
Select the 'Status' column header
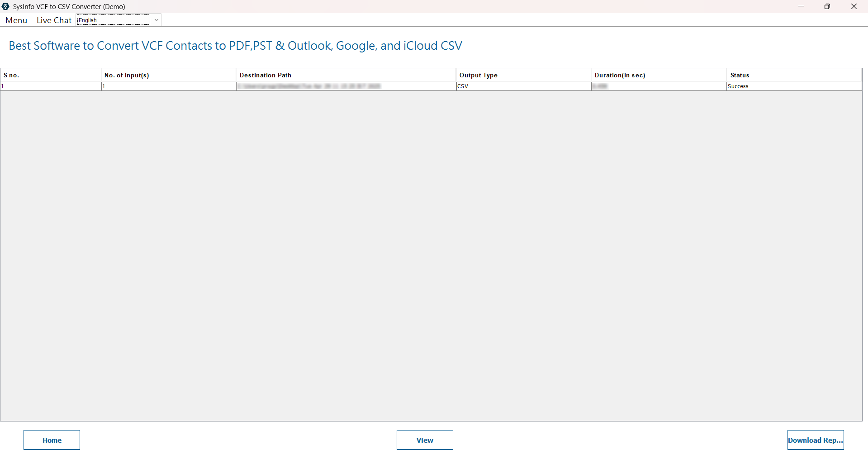tap(794, 75)
